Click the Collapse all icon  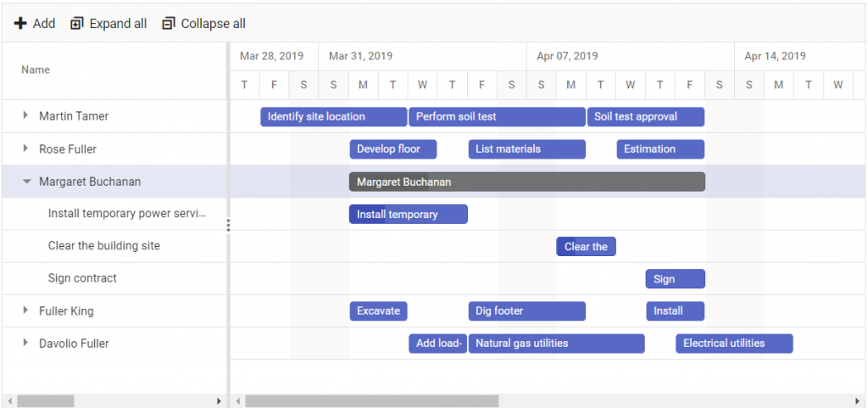click(x=169, y=23)
